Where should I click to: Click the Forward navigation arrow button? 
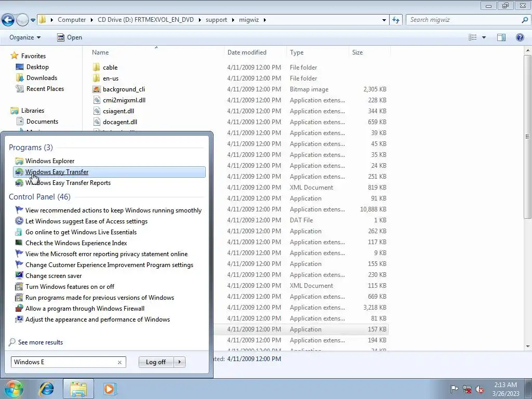(22, 20)
